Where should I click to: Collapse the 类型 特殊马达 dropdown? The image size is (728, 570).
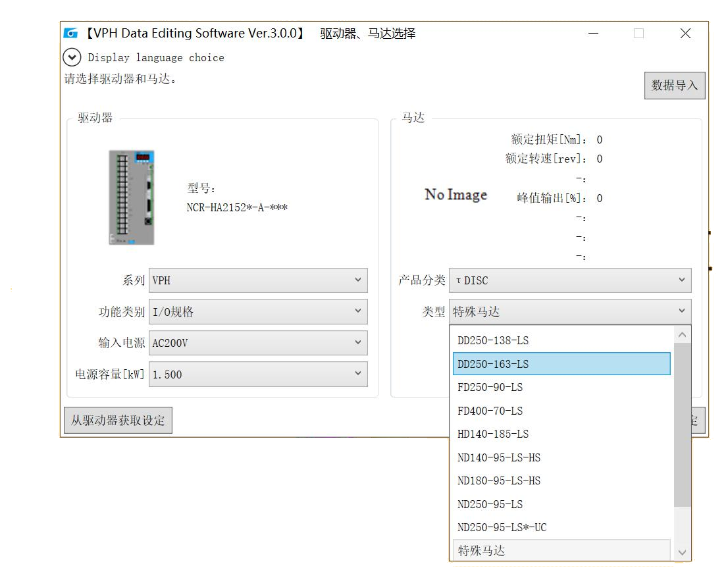coord(570,312)
